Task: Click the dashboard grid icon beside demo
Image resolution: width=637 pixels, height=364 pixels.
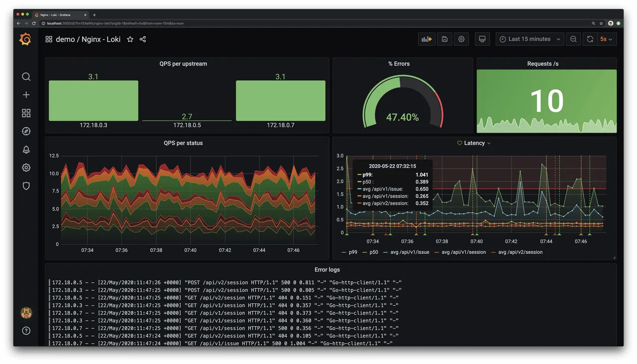Action: click(49, 39)
